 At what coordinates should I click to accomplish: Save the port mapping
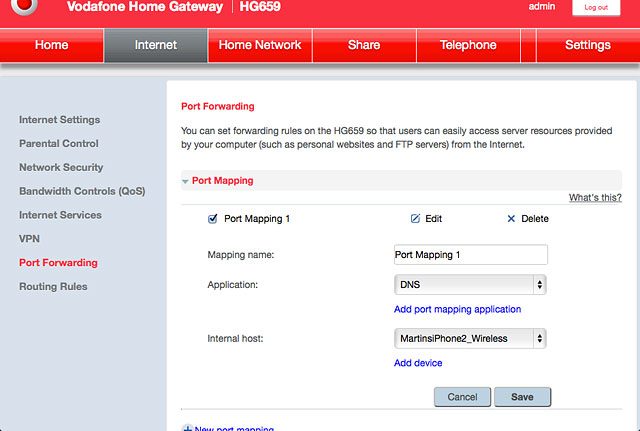point(522,397)
